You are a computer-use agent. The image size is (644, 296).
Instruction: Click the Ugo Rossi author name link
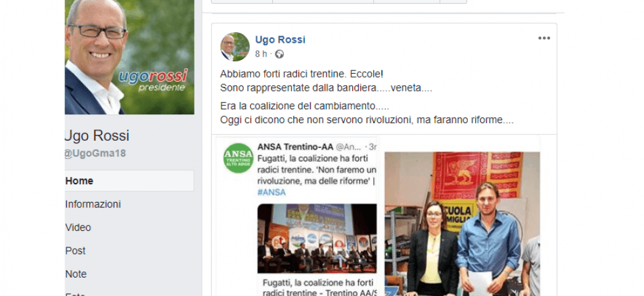point(280,40)
